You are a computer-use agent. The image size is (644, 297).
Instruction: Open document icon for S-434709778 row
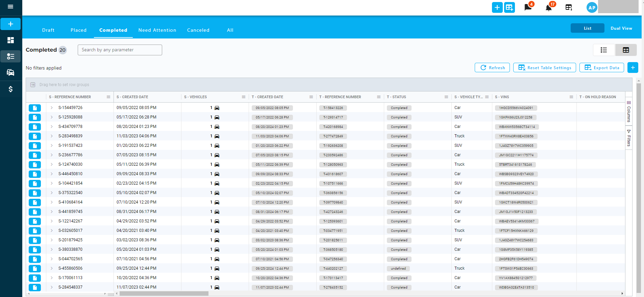point(35,127)
